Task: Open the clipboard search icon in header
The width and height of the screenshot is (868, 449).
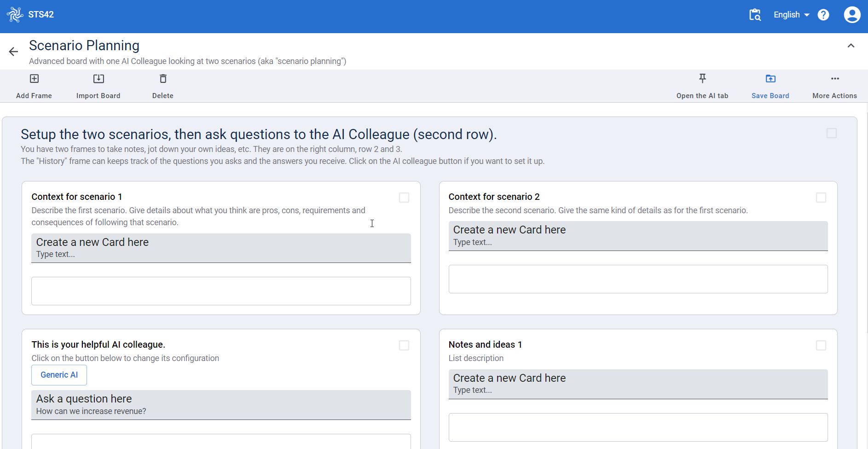Action: click(755, 15)
